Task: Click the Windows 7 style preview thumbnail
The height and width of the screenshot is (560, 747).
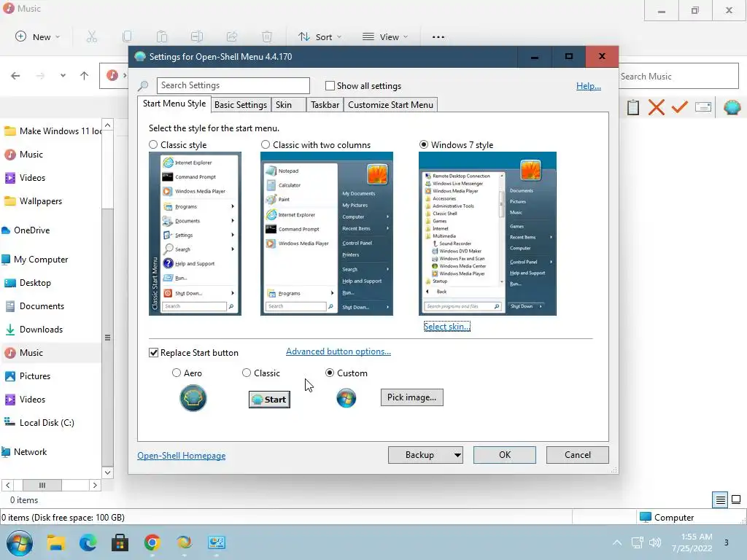Action: [x=487, y=234]
